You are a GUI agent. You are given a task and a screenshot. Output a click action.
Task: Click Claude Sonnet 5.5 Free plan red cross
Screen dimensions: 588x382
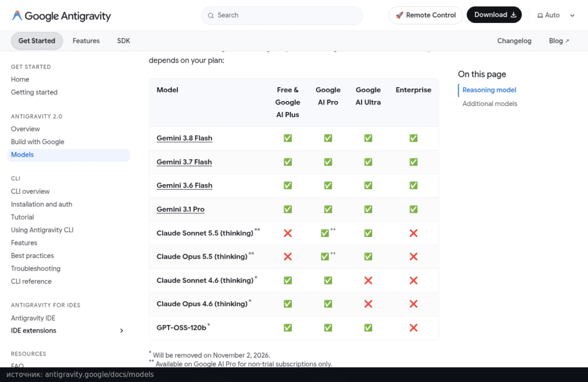pos(288,233)
